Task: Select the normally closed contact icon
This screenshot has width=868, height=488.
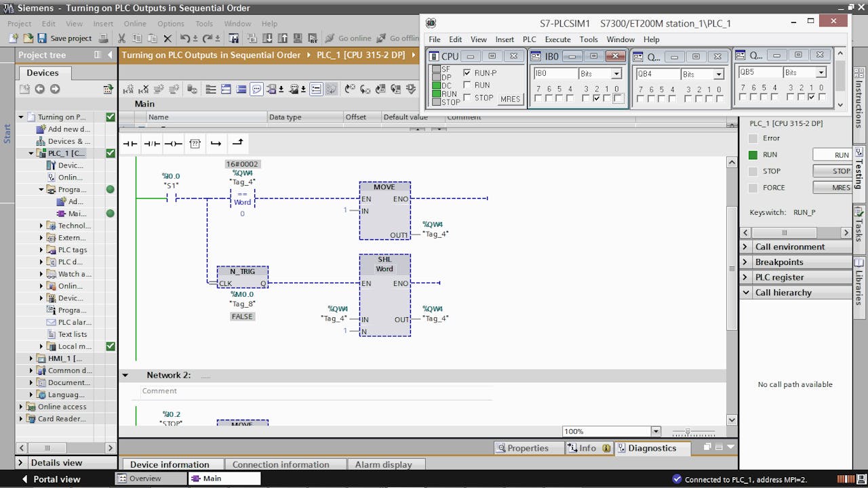Action: (x=151, y=143)
